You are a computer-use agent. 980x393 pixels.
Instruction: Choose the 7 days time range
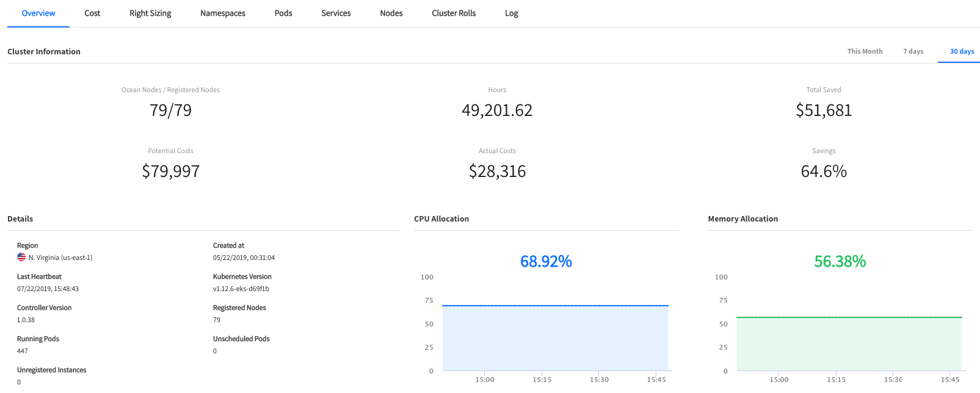click(x=913, y=52)
